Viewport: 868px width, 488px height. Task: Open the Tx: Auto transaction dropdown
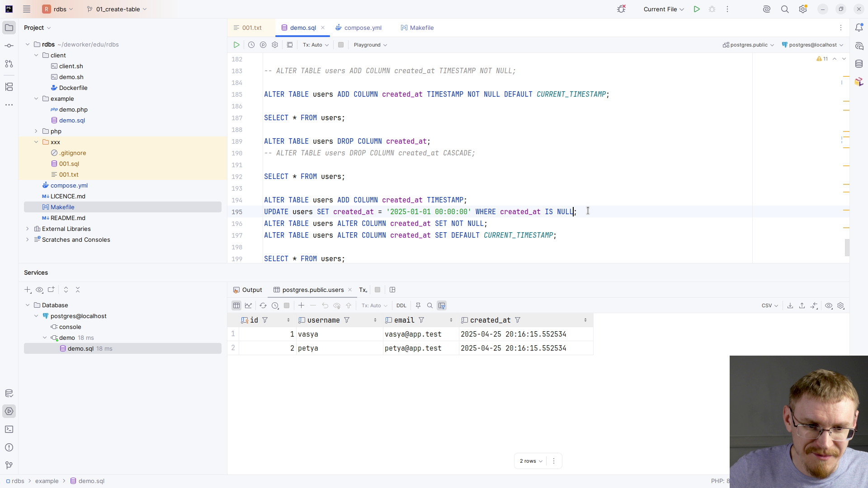click(316, 45)
